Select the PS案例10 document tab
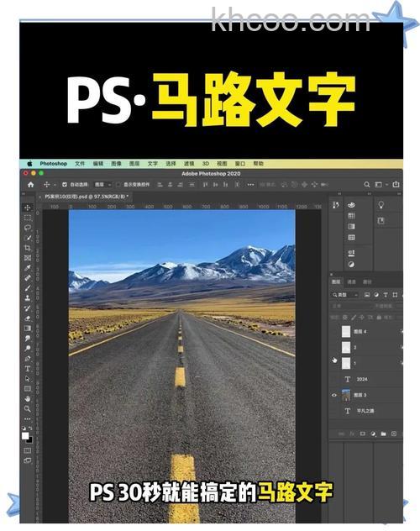 [87, 197]
